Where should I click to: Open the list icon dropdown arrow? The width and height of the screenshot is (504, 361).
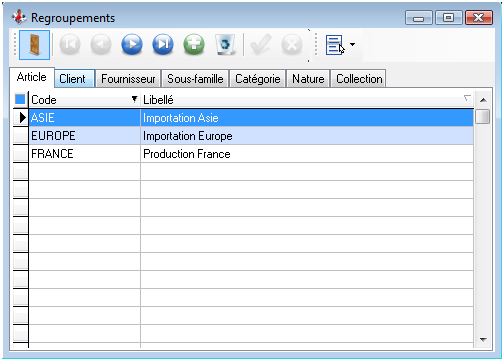tap(352, 44)
